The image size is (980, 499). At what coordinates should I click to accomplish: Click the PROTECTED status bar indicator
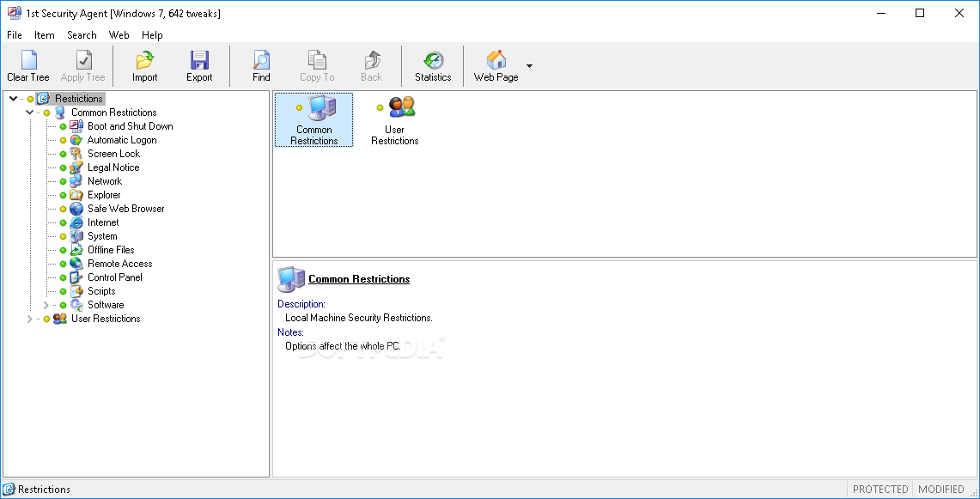click(x=880, y=489)
